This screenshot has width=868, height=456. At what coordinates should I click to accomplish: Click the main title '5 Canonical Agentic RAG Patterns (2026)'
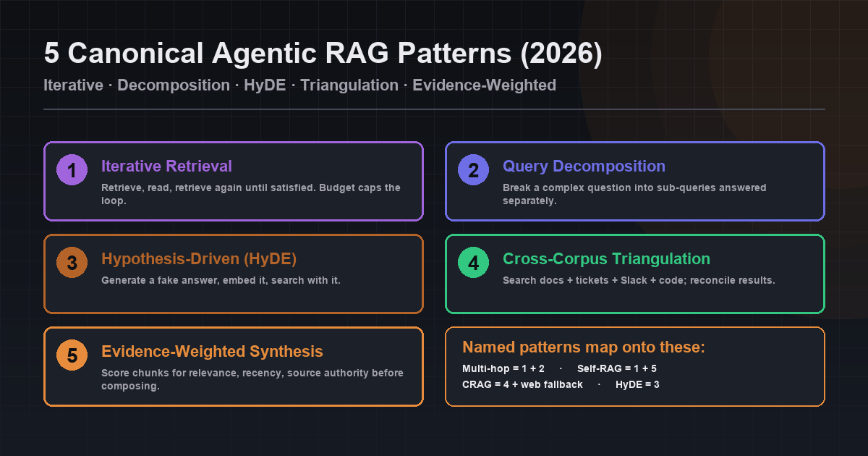tap(323, 54)
